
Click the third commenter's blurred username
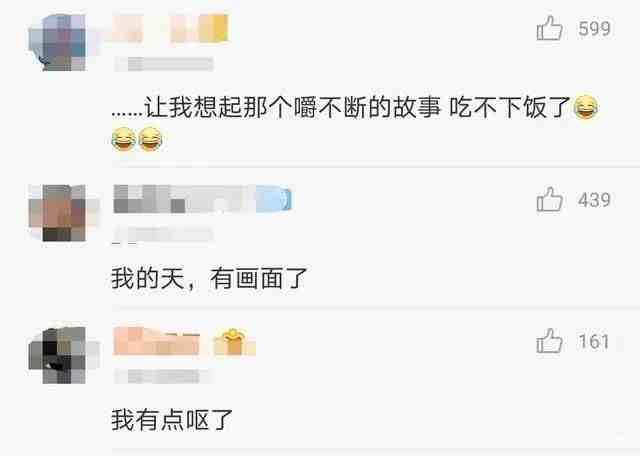tap(156, 341)
